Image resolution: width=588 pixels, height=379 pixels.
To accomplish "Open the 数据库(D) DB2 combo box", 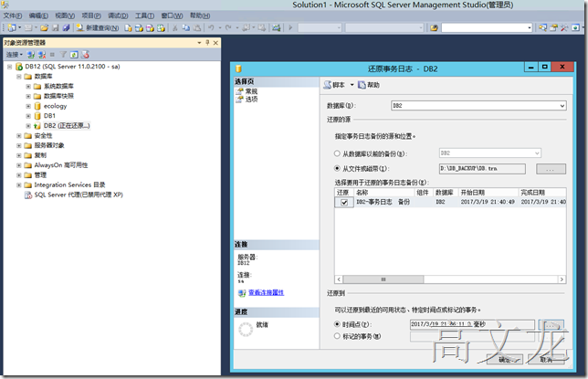I will (x=478, y=106).
